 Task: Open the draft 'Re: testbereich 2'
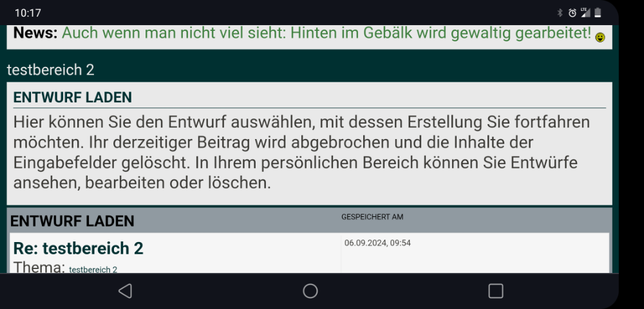79,248
